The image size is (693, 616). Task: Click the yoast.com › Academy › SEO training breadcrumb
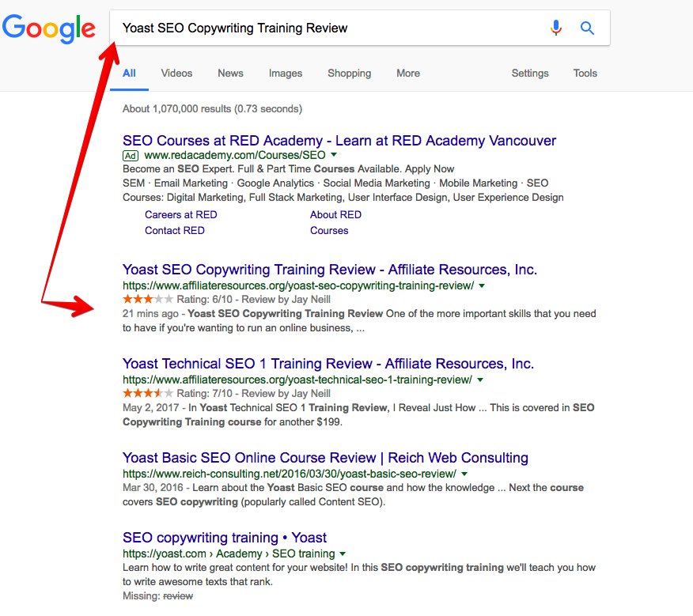(229, 554)
